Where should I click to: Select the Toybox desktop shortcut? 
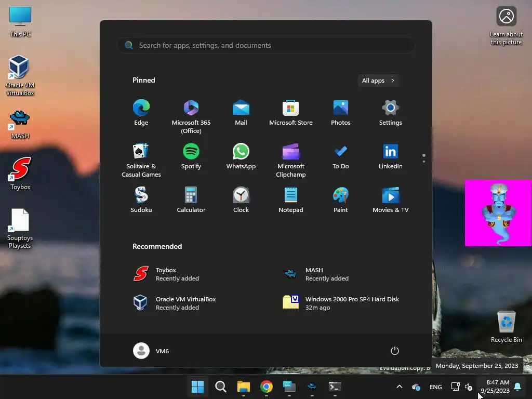[x=20, y=174]
